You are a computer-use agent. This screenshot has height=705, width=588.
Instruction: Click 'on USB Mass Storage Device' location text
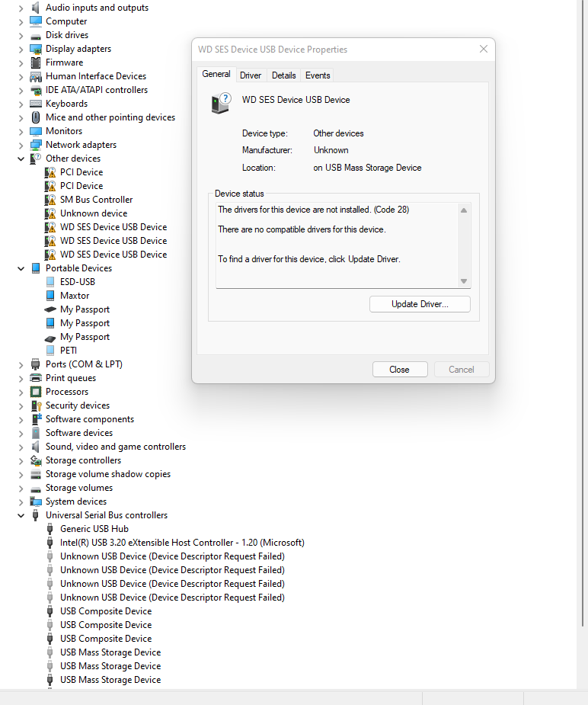tap(367, 168)
